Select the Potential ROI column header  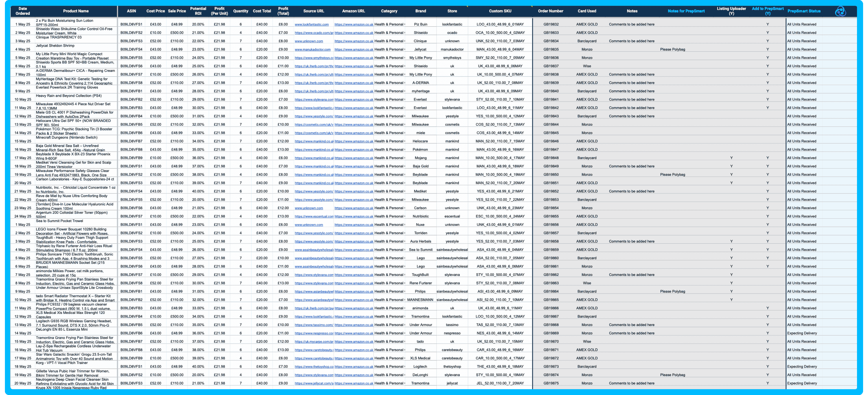click(x=198, y=11)
